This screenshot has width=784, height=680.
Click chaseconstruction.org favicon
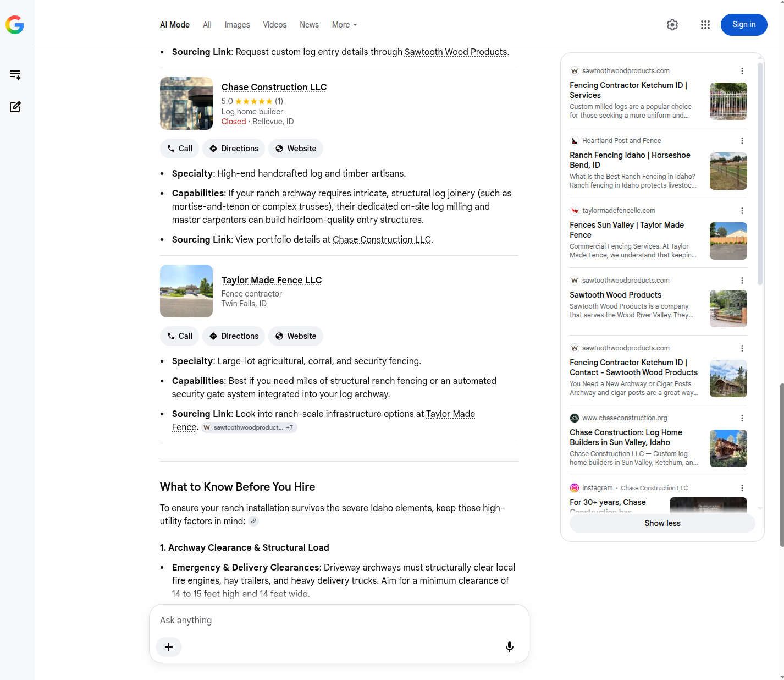[575, 418]
